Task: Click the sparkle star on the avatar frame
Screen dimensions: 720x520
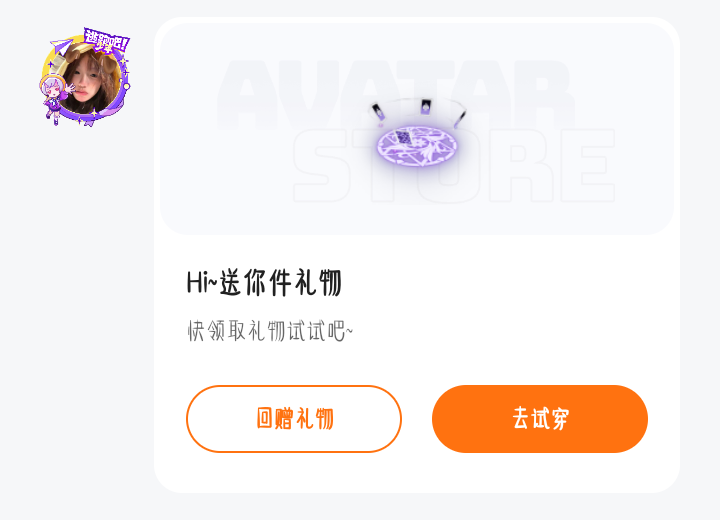Action: (x=94, y=113)
